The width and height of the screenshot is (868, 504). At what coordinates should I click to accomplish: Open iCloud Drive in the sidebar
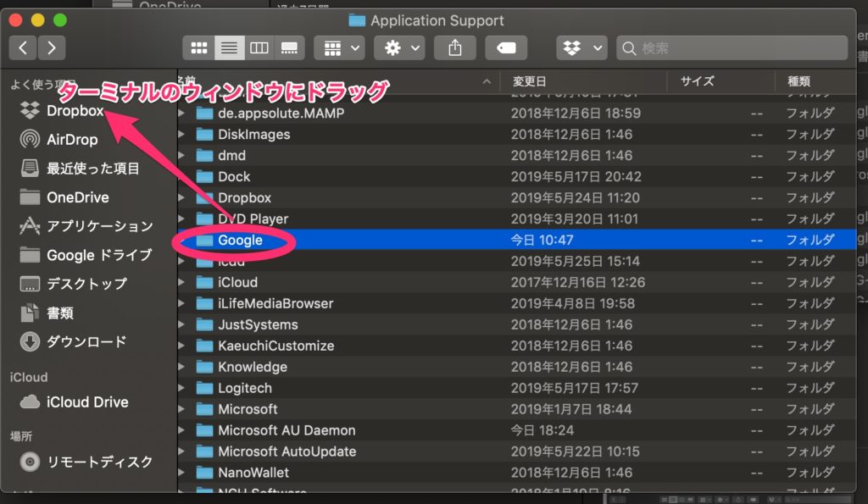(x=74, y=402)
